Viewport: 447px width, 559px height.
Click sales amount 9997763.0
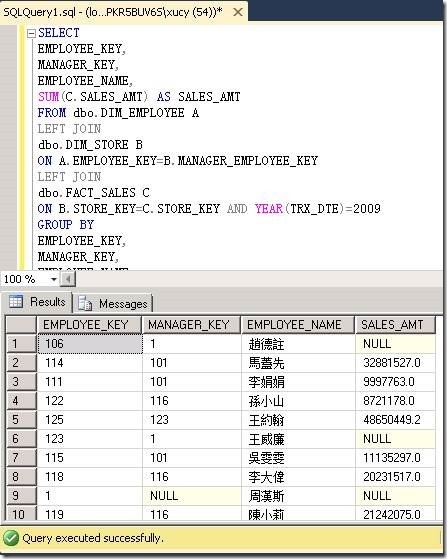pyautogui.click(x=395, y=382)
